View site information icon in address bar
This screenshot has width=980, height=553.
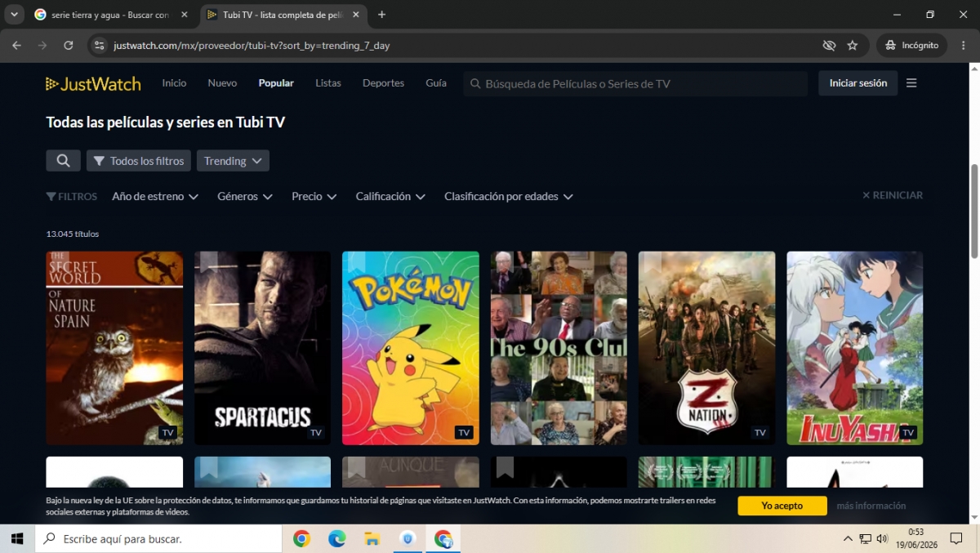pyautogui.click(x=100, y=46)
